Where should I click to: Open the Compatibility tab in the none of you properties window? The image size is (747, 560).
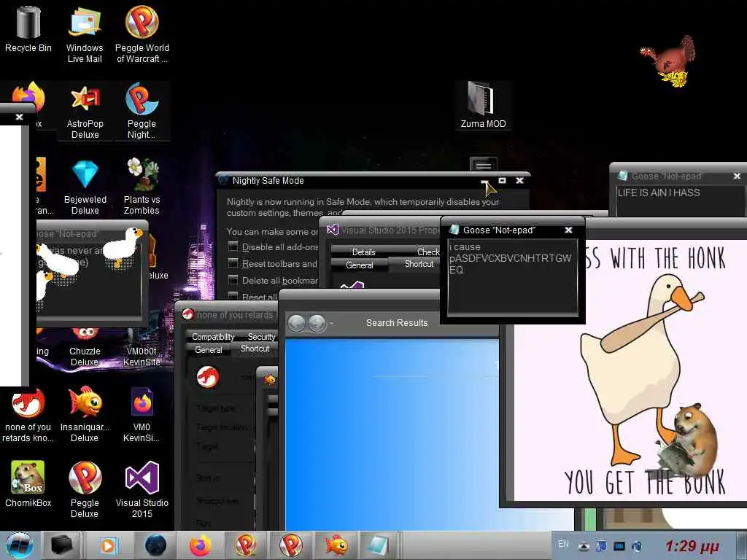coord(213,337)
